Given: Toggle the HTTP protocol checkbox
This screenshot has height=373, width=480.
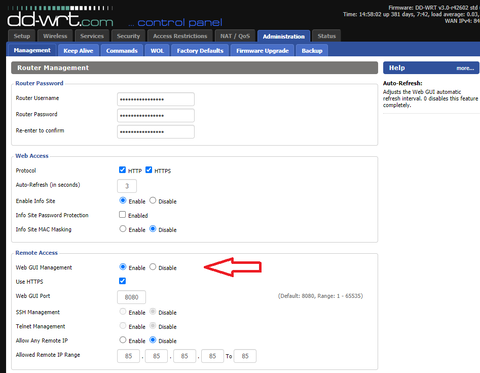Looking at the screenshot, I should click(x=122, y=170).
